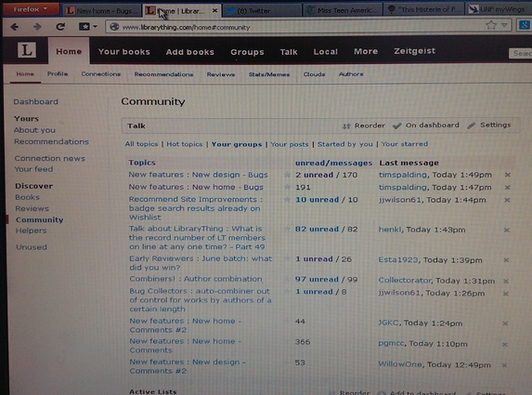The image size is (532, 395).
Task: Star the Talk about LibraryThing topic
Action: (x=287, y=230)
